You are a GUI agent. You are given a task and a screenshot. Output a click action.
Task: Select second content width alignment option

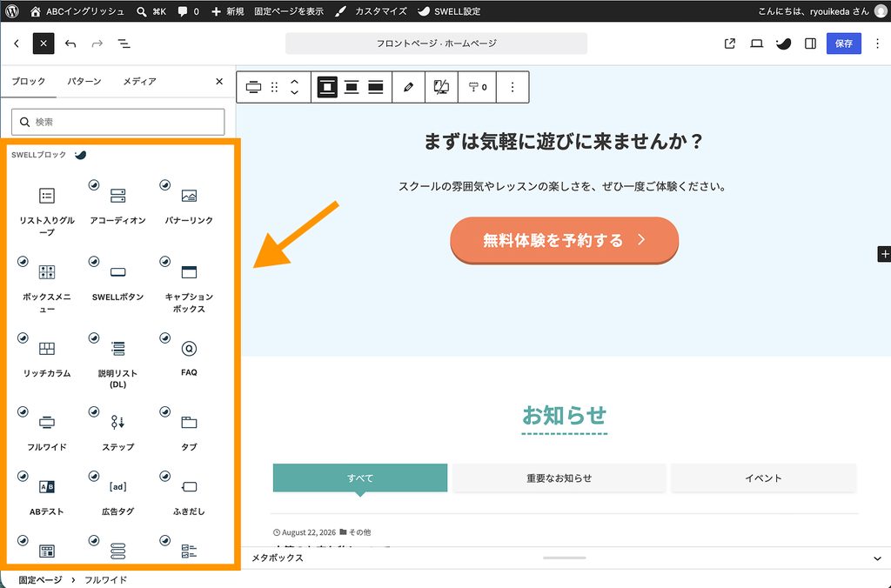(x=352, y=87)
